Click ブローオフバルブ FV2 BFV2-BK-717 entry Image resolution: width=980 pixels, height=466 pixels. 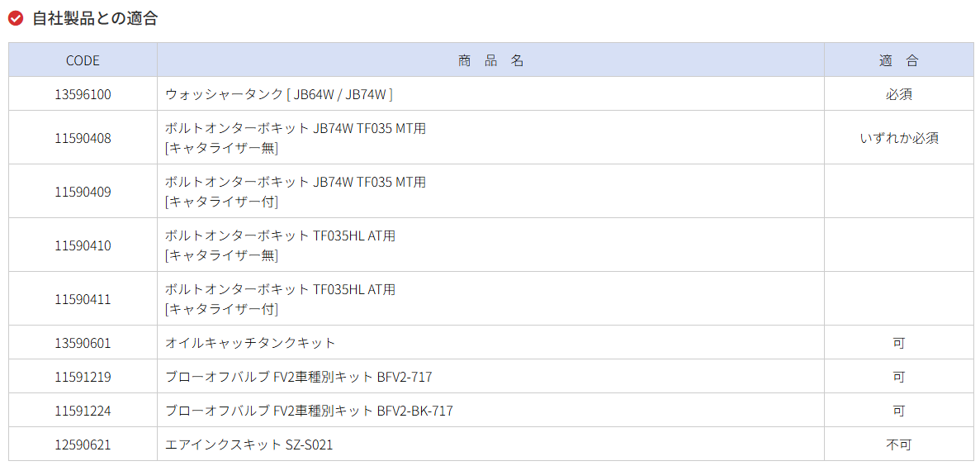[309, 411]
